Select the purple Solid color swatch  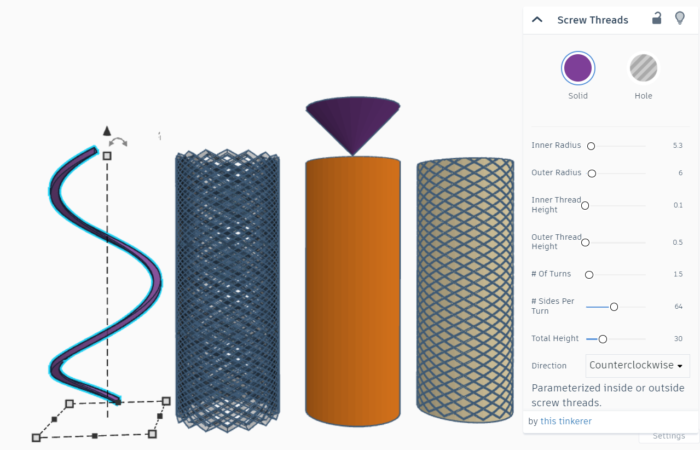click(578, 68)
